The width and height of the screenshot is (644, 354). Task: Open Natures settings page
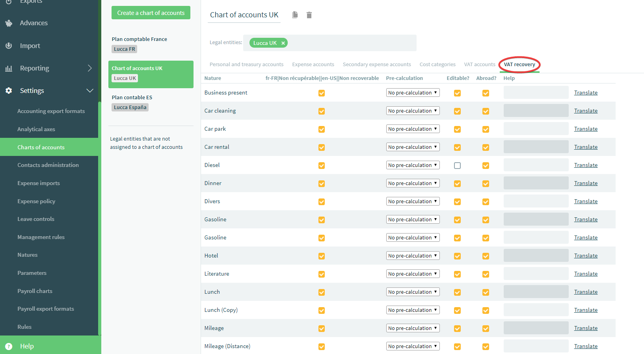(28, 255)
